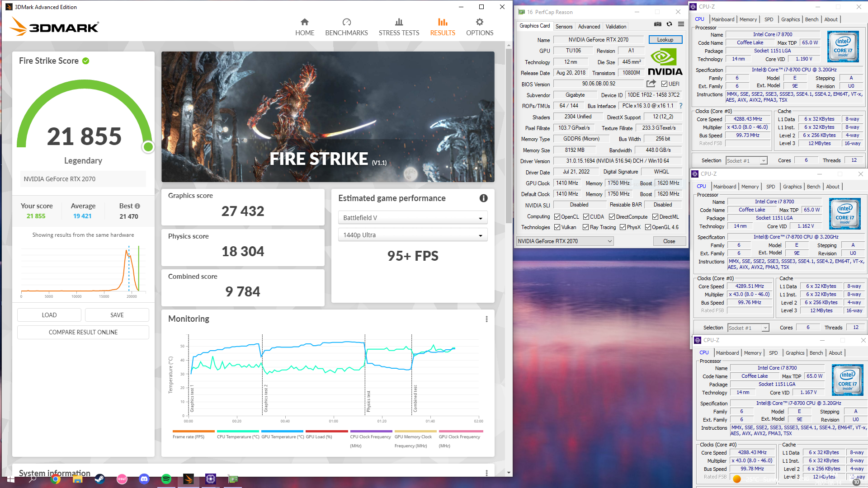Open File Explorer from the taskbar
Image resolution: width=868 pixels, height=488 pixels.
point(78,479)
